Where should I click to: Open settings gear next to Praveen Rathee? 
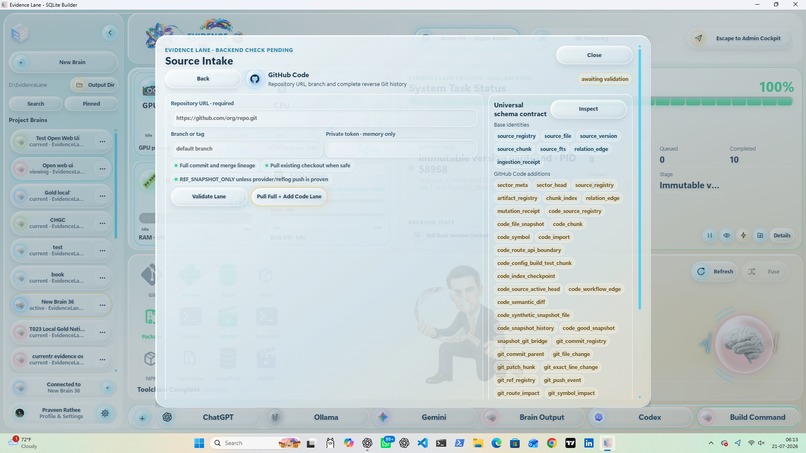point(105,413)
